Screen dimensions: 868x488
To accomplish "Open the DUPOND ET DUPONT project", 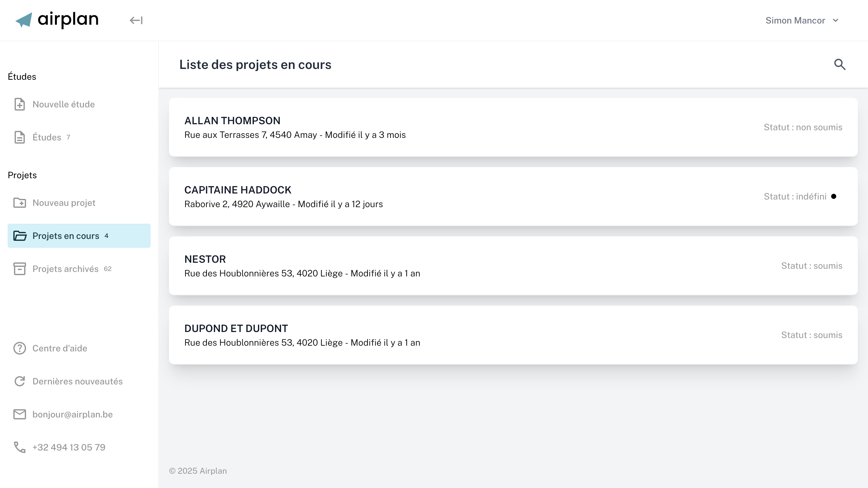I will point(513,335).
